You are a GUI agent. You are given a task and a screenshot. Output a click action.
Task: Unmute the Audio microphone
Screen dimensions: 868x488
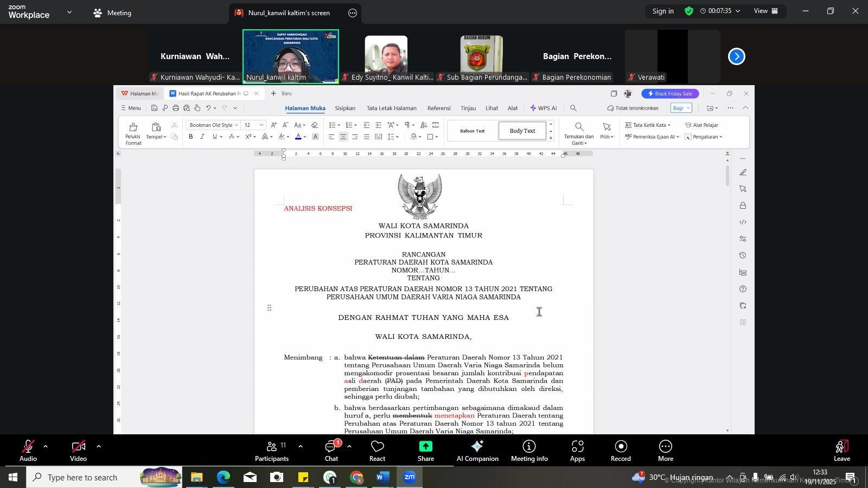[x=28, y=450]
